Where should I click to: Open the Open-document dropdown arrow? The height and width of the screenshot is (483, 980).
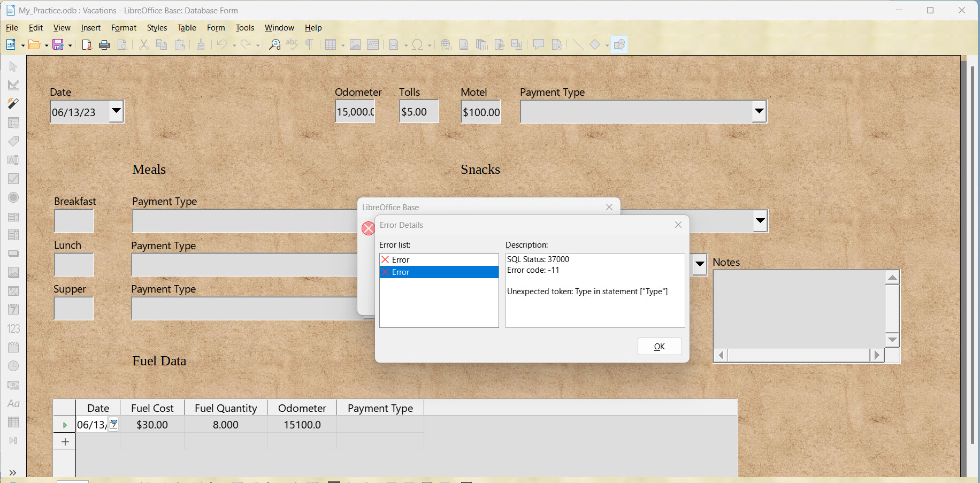pos(47,45)
